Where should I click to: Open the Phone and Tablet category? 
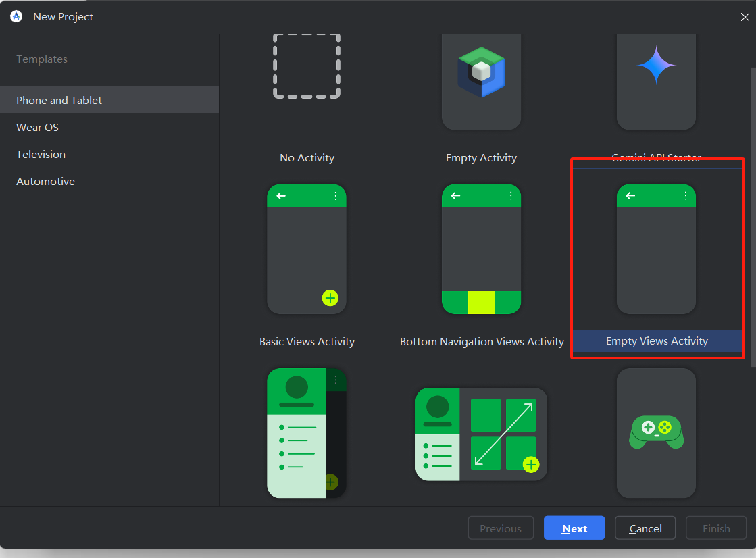click(109, 100)
